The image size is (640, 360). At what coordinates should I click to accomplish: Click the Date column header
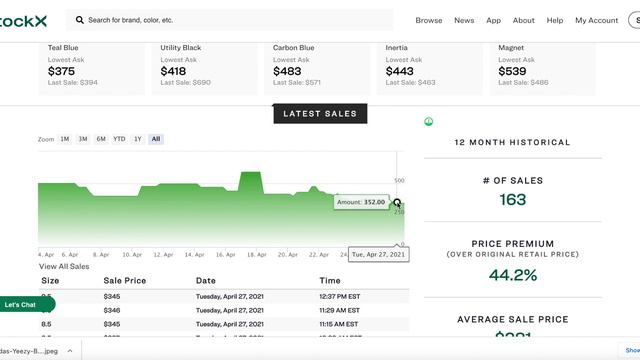[x=206, y=281]
